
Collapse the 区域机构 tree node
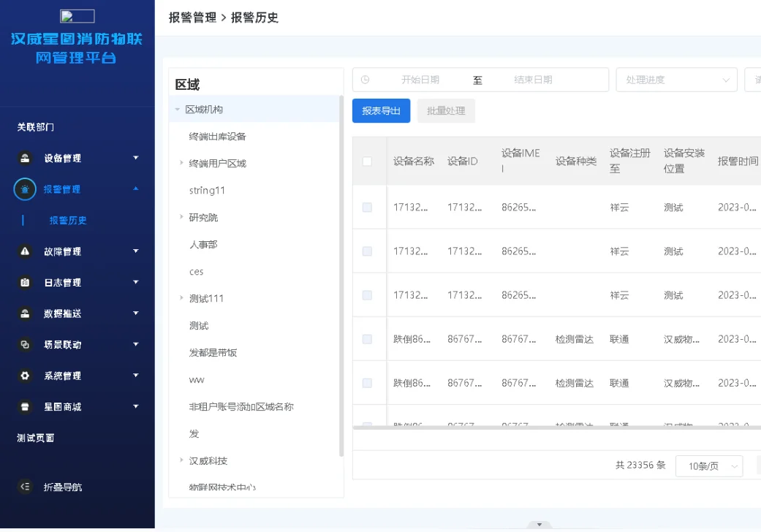[175, 107]
